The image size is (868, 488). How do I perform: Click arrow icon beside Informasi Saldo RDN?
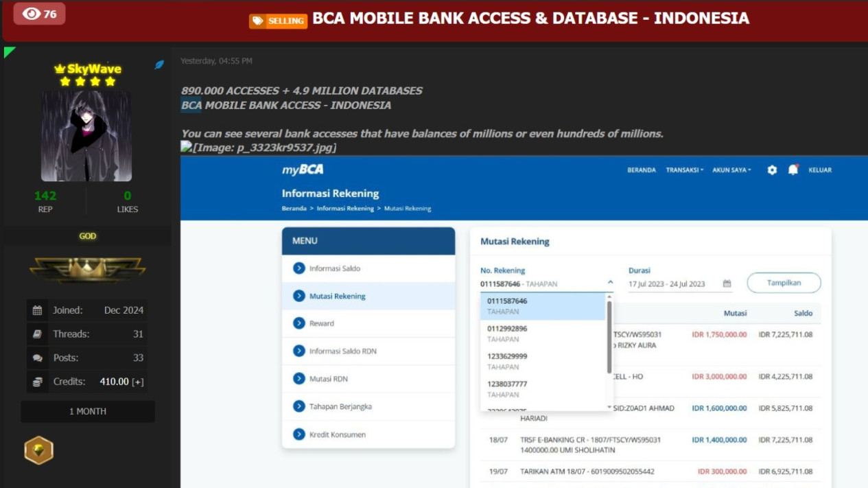[299, 351]
